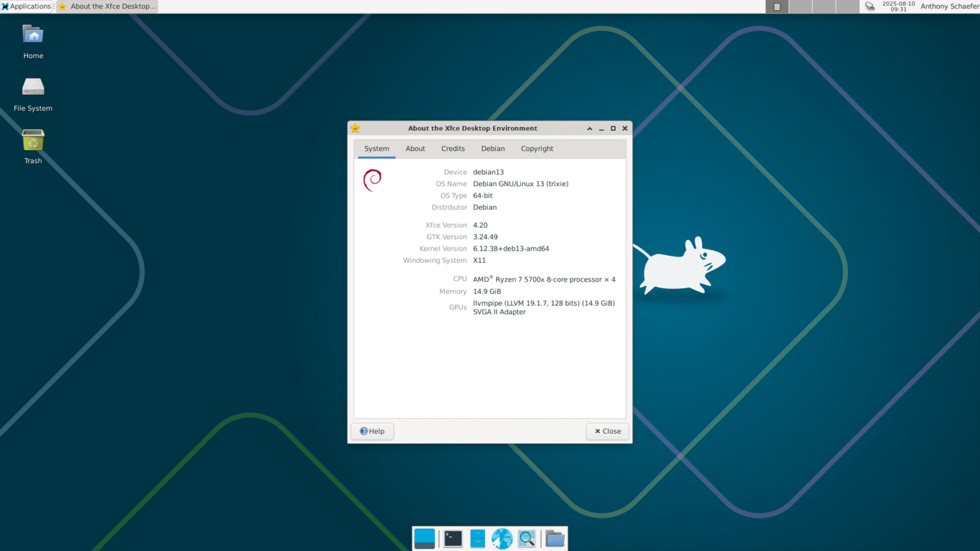Click the Help button
980x551 pixels.
pyautogui.click(x=372, y=431)
